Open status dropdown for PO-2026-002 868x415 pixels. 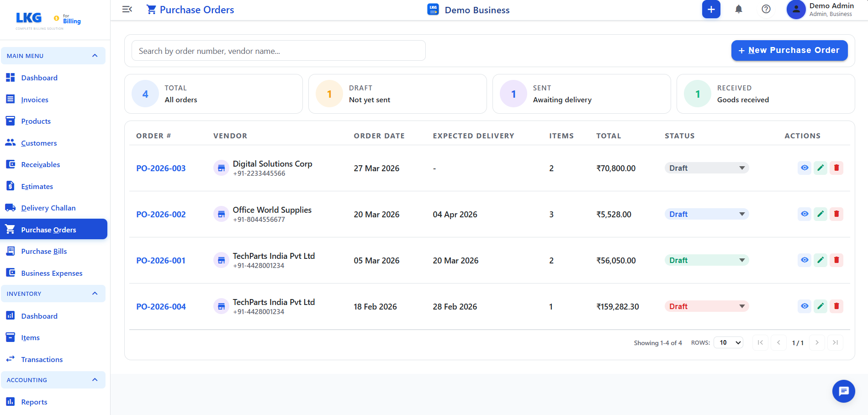pos(707,214)
